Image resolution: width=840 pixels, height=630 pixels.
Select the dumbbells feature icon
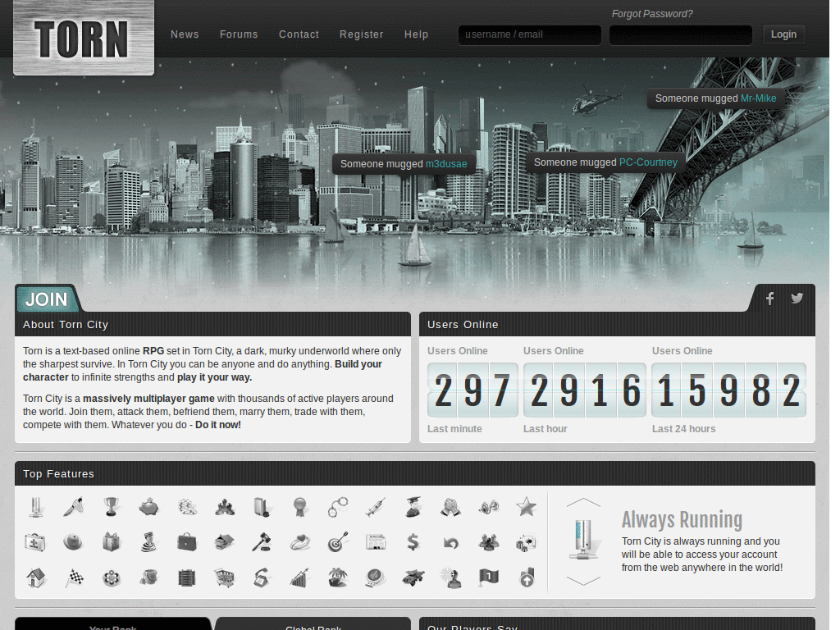[x=489, y=507]
